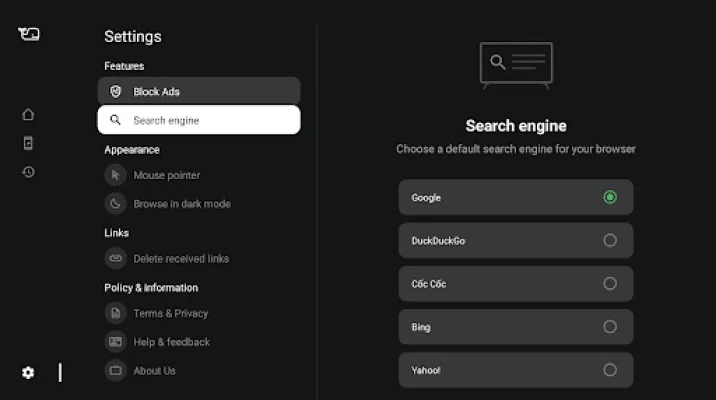
Task: Click the moon icon for dark mode
Action: tap(116, 204)
